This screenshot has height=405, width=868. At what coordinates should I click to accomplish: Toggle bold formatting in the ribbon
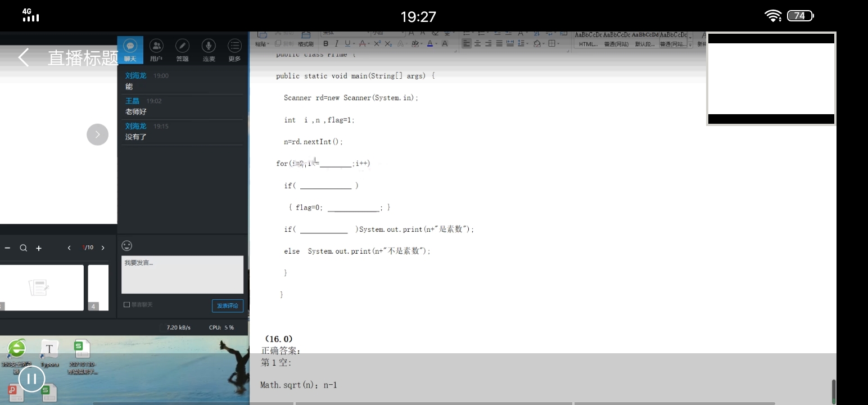pyautogui.click(x=325, y=44)
